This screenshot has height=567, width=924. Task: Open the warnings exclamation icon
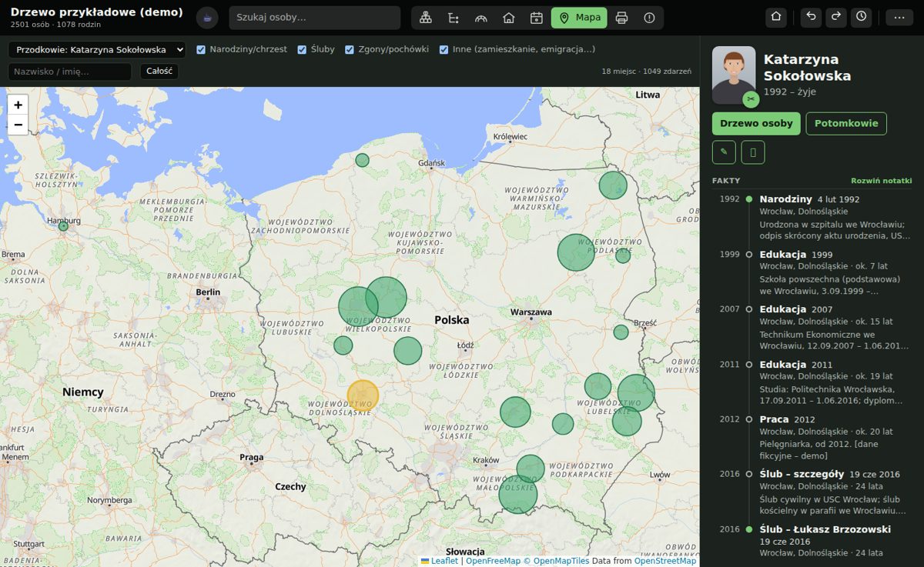(649, 18)
